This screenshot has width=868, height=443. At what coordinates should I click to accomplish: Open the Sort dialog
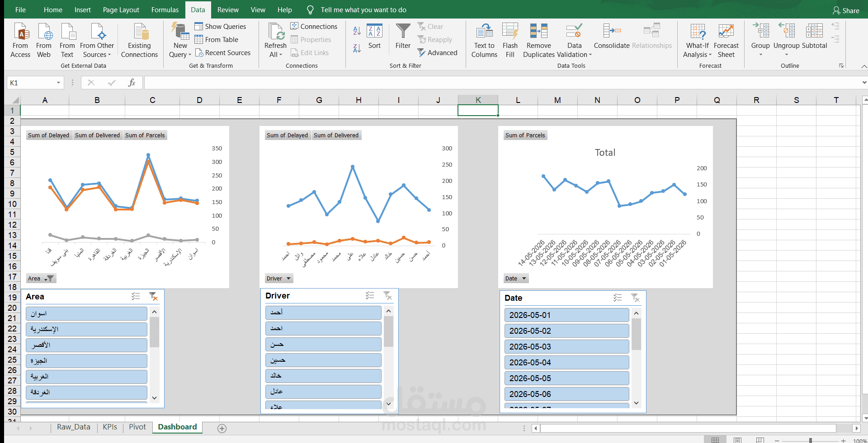pyautogui.click(x=374, y=37)
